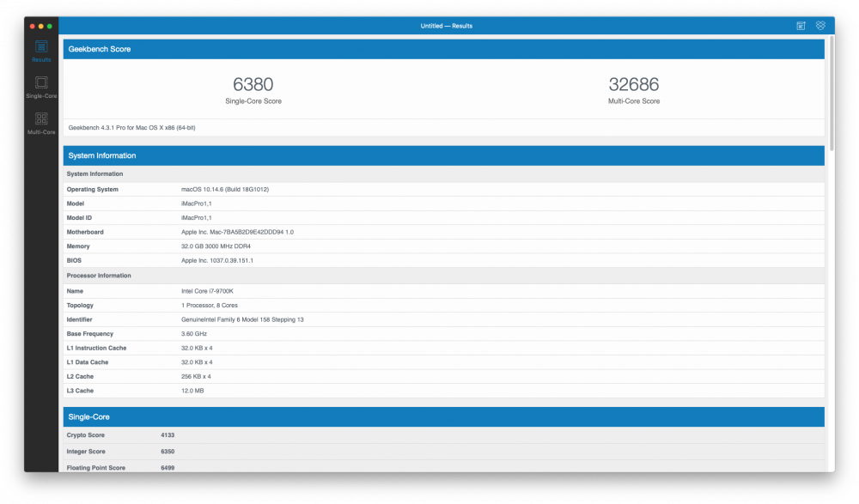The height and width of the screenshot is (504, 859).
Task: Click the Memory value 32.0 GB 3000 MHz DDR4
Action: coord(216,246)
